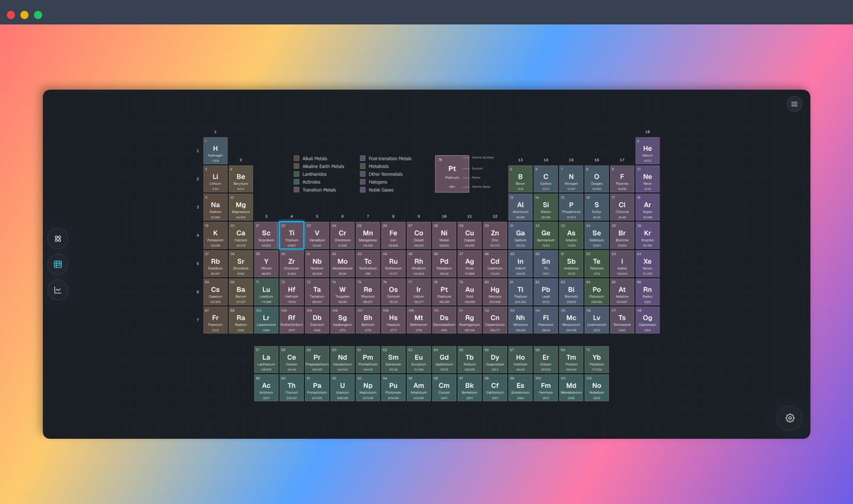Click the Halogens legend label
853x504 pixels.
coord(377,182)
